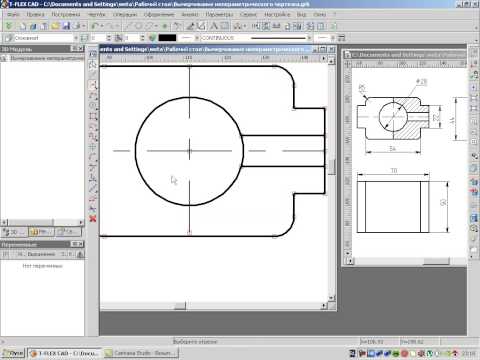Click the New document icon
This screenshot has width=480, height=360.
pos(23,26)
